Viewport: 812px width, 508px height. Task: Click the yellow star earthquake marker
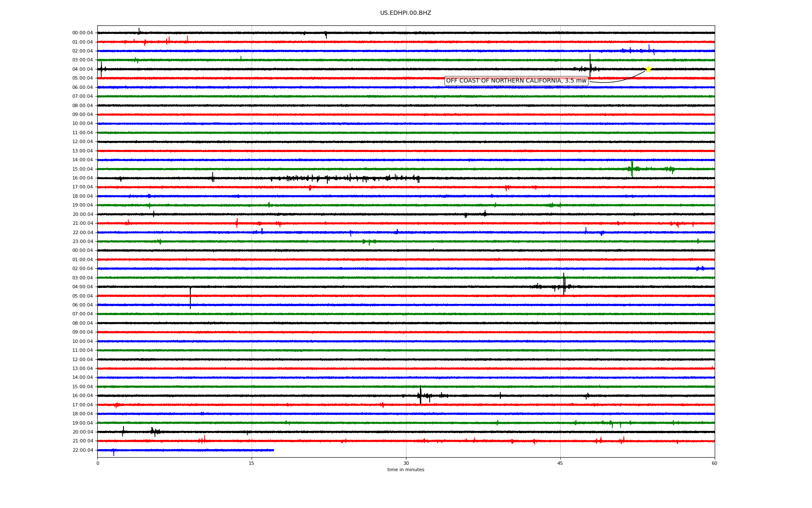[x=648, y=69]
